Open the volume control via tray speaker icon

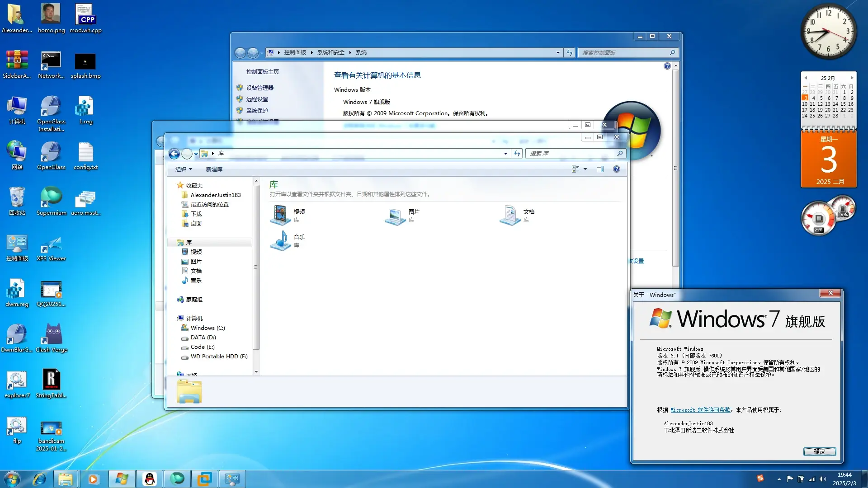pyautogui.click(x=823, y=479)
